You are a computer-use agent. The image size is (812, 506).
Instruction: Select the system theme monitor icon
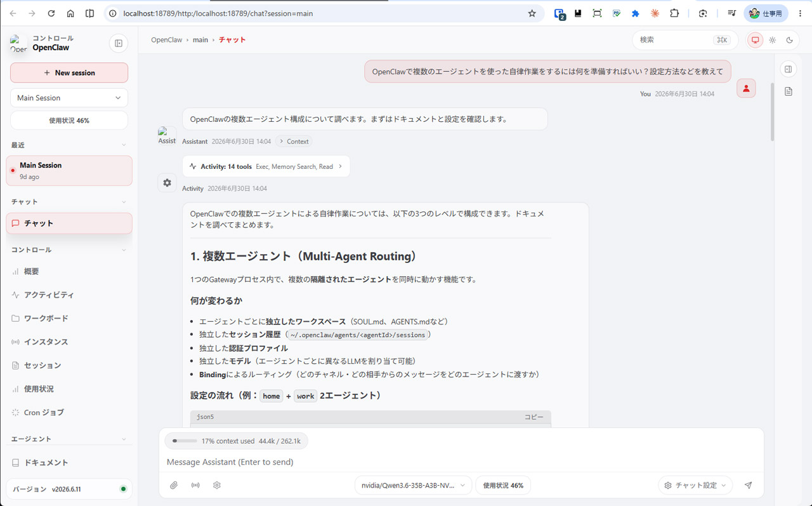(x=755, y=40)
